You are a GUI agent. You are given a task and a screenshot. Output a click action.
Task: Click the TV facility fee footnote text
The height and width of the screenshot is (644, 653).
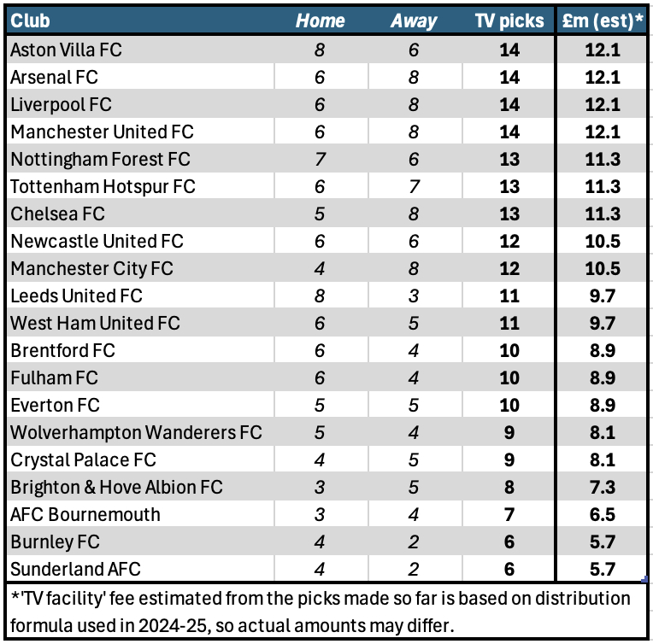[x=321, y=608]
